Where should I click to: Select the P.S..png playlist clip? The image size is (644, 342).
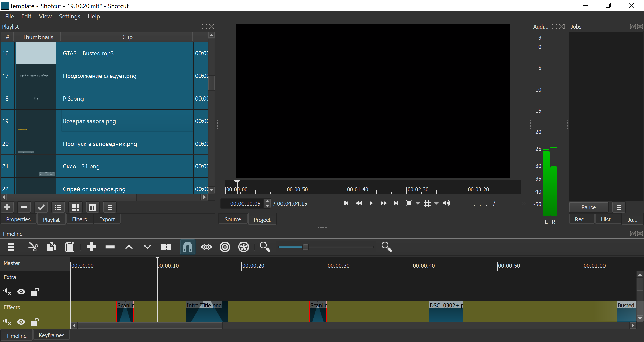click(104, 98)
